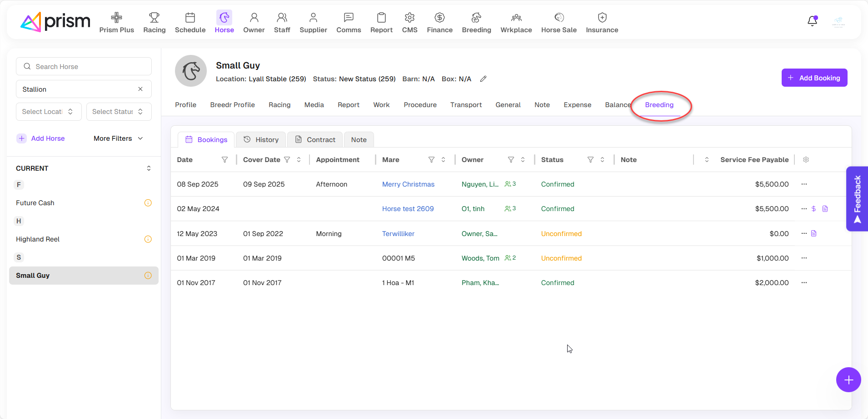Switch to the History tab
The width and height of the screenshot is (868, 419).
pyautogui.click(x=261, y=140)
